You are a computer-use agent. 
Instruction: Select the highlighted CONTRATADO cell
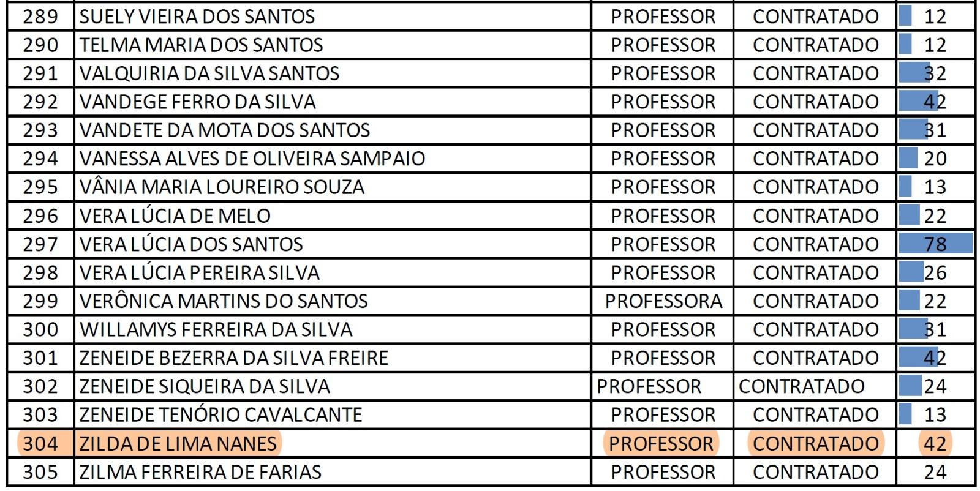(x=816, y=443)
